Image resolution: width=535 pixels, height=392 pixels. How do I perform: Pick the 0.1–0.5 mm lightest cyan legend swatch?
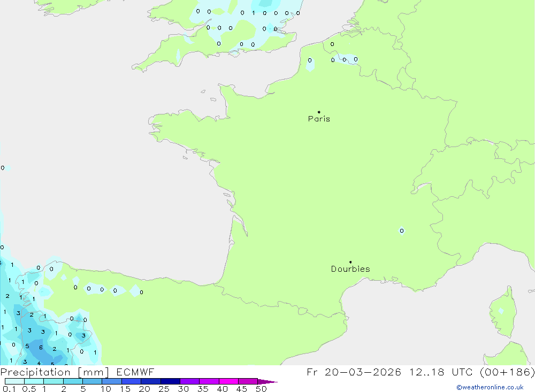(x=14, y=382)
